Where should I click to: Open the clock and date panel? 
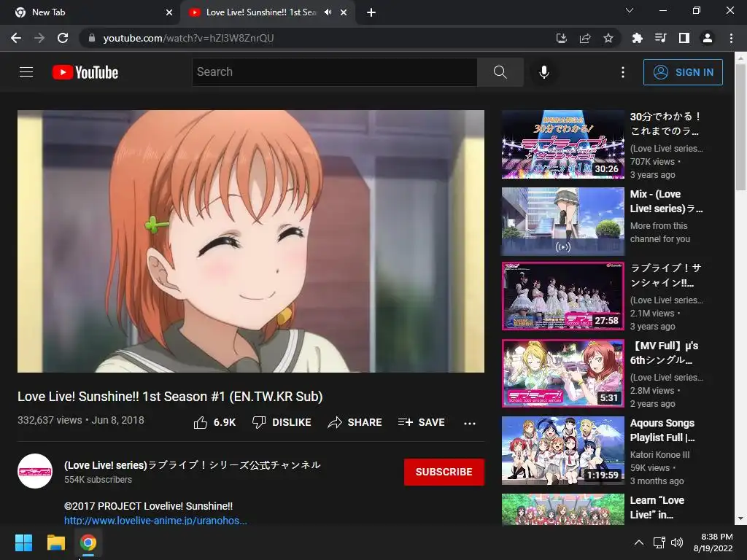tap(713, 542)
